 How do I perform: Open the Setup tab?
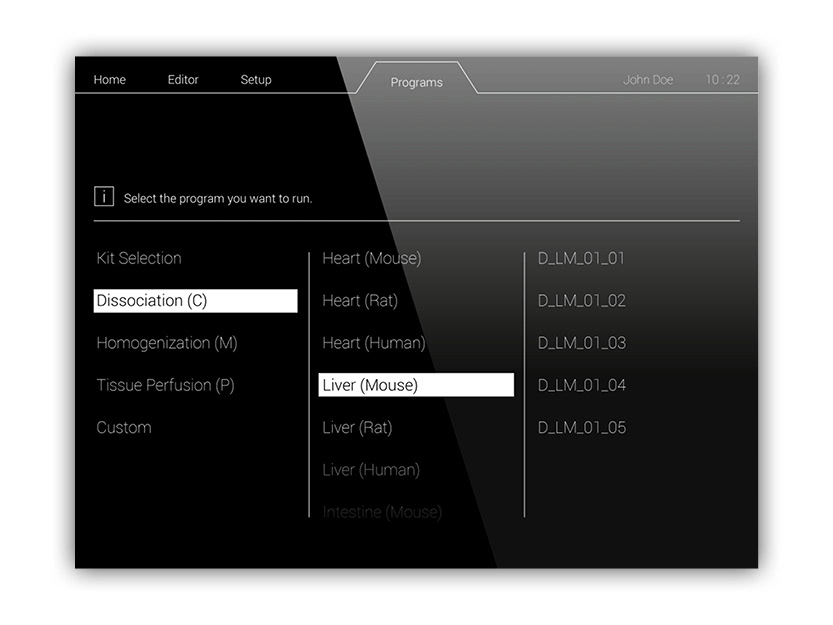256,80
